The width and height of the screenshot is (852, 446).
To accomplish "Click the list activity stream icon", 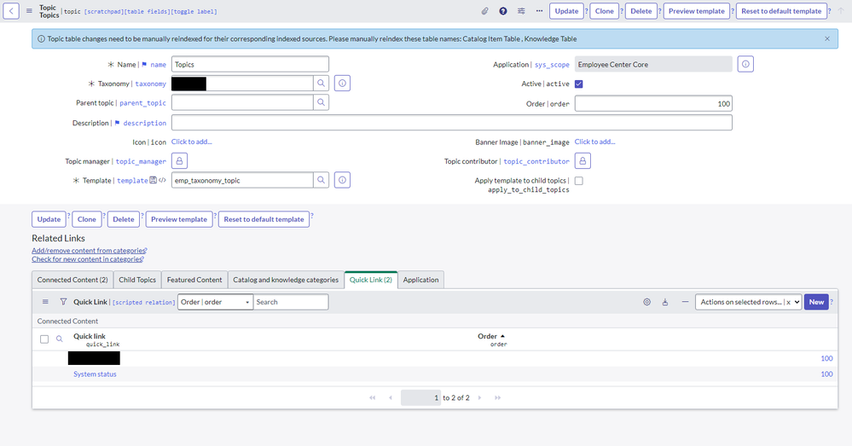I will (665, 302).
